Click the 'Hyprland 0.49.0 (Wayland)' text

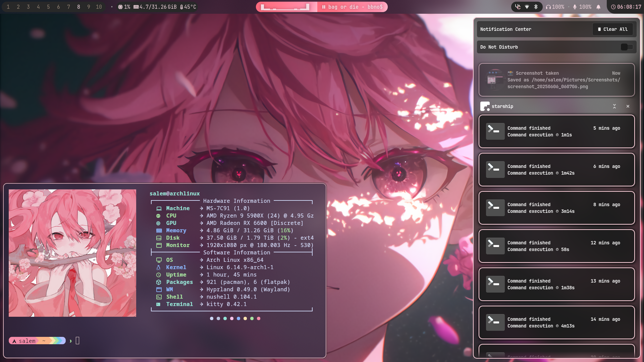point(248,289)
